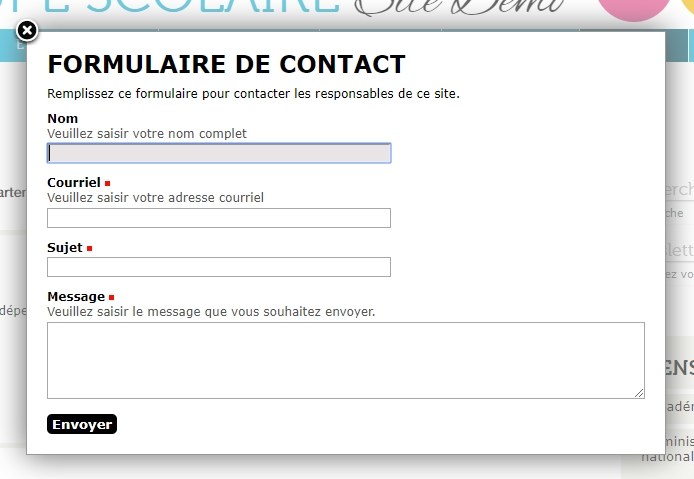Click the red required marker beside Courriel
Screen dimensions: 694x479
tap(108, 183)
